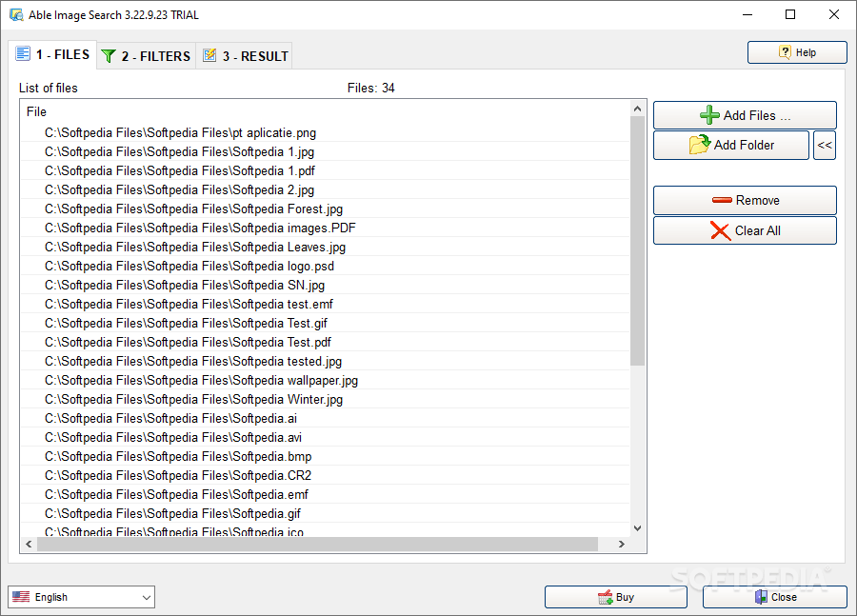This screenshot has width=857, height=616.
Task: Click the Clear All button
Action: click(745, 230)
